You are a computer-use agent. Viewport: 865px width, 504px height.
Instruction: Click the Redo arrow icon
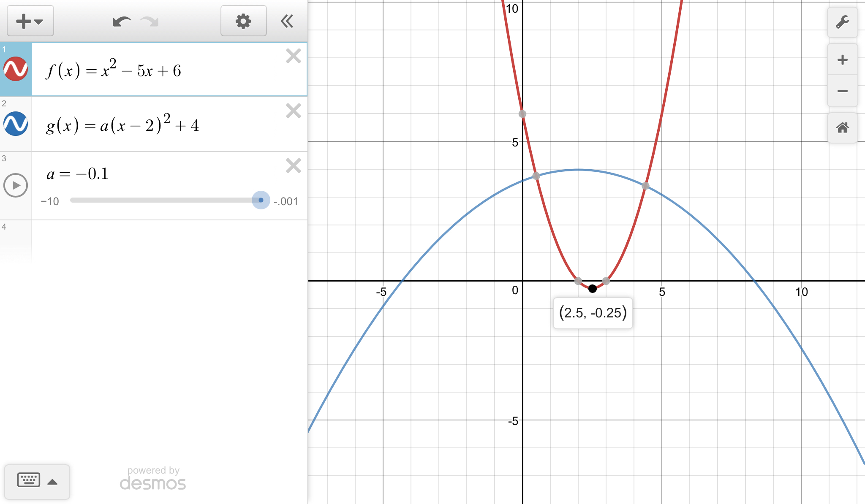tap(150, 22)
